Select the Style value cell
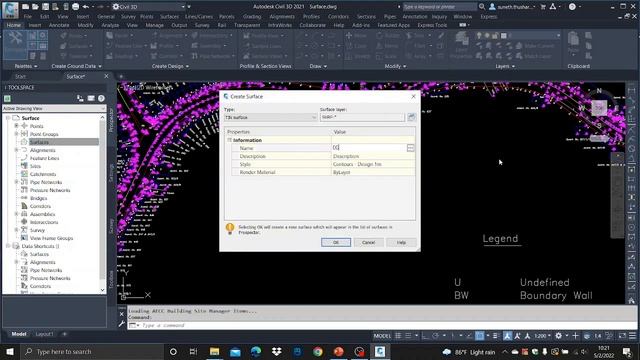 point(373,164)
